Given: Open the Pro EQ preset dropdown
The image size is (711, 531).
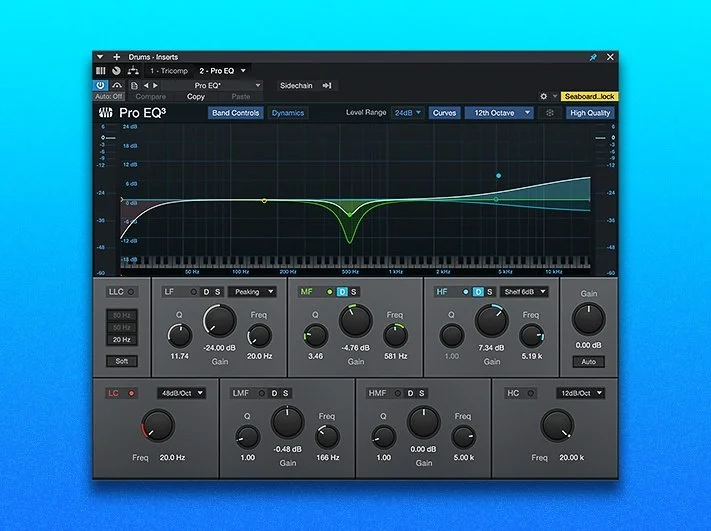Looking at the screenshot, I should point(212,85).
